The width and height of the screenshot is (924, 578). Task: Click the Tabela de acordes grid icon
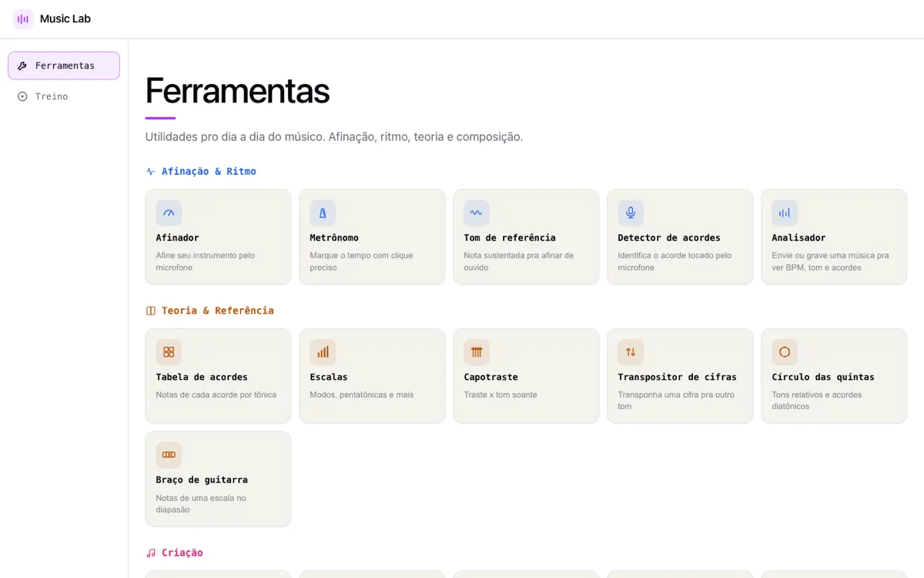169,352
